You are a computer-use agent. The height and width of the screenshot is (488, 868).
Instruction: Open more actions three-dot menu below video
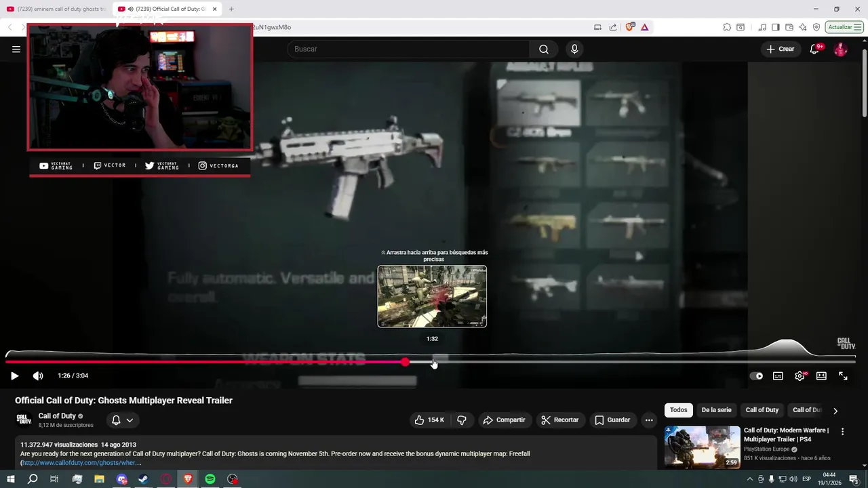[649, 420]
